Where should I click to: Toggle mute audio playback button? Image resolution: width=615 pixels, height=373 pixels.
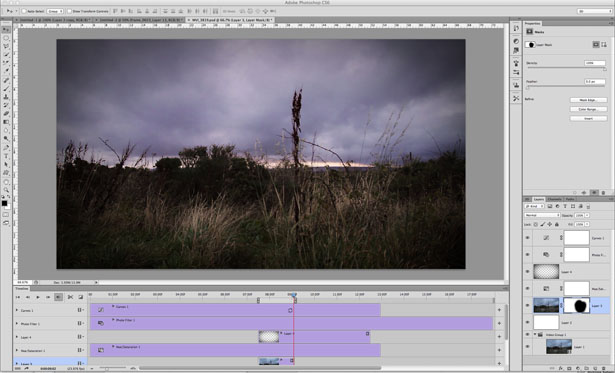(58, 297)
